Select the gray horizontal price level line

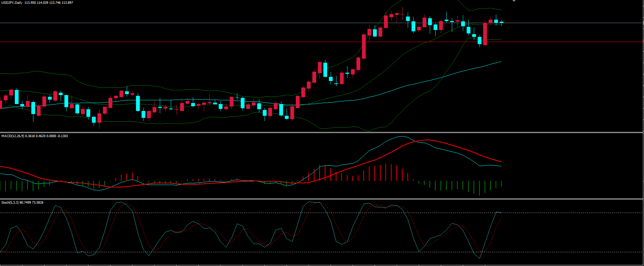pyautogui.click(x=241, y=23)
